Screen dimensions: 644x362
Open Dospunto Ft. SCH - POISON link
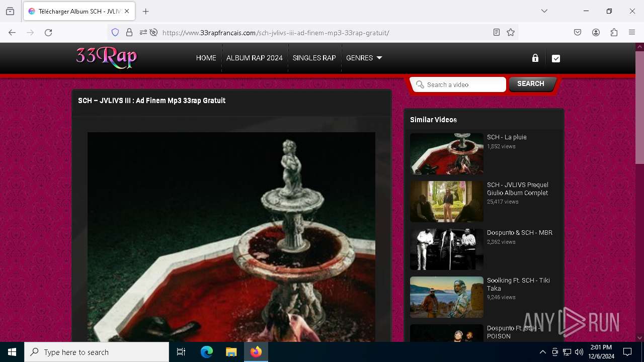(x=513, y=332)
